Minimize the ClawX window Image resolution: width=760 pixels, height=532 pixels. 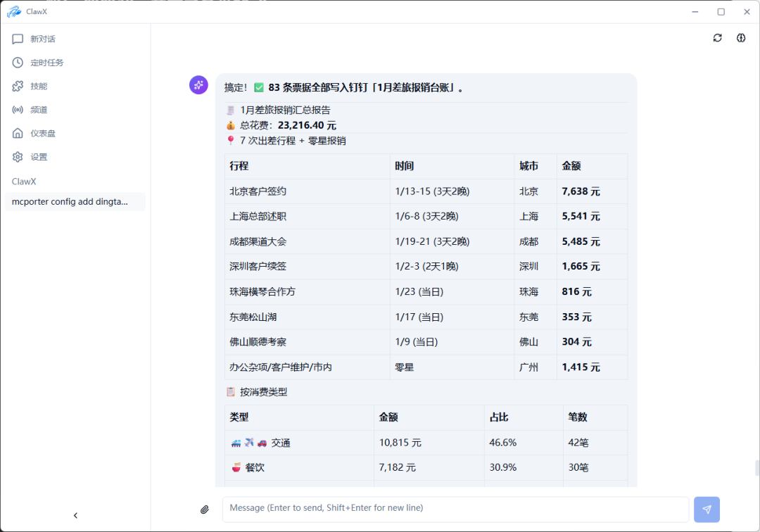pos(695,12)
